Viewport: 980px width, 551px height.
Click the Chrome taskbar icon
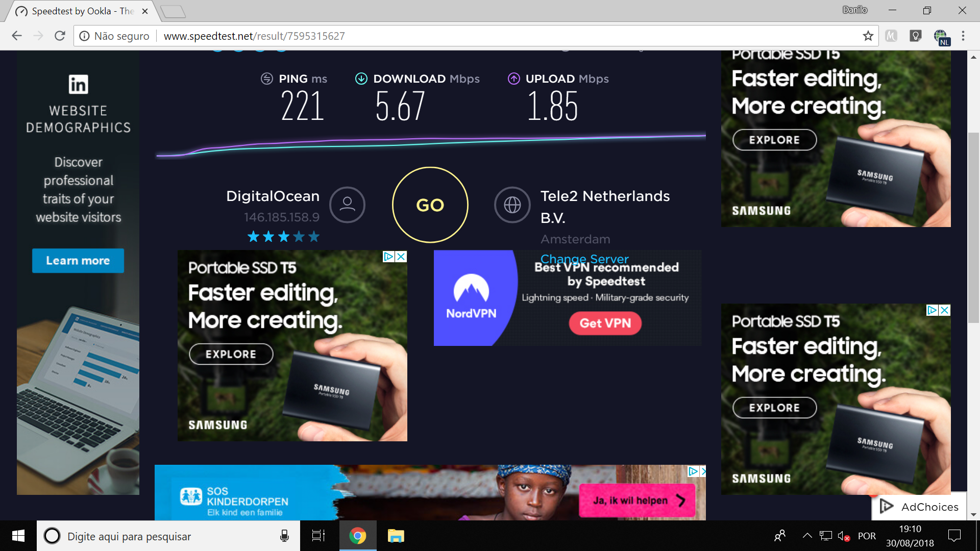click(x=358, y=536)
